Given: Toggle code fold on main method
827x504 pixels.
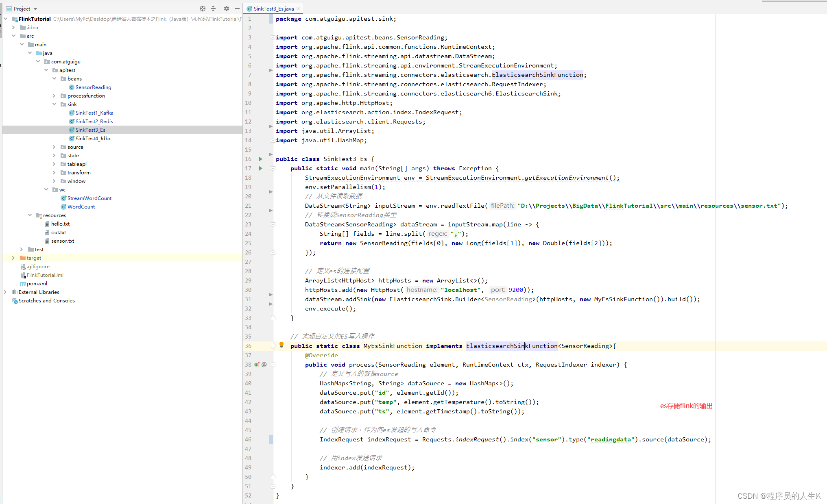Looking at the screenshot, I should [x=273, y=168].
